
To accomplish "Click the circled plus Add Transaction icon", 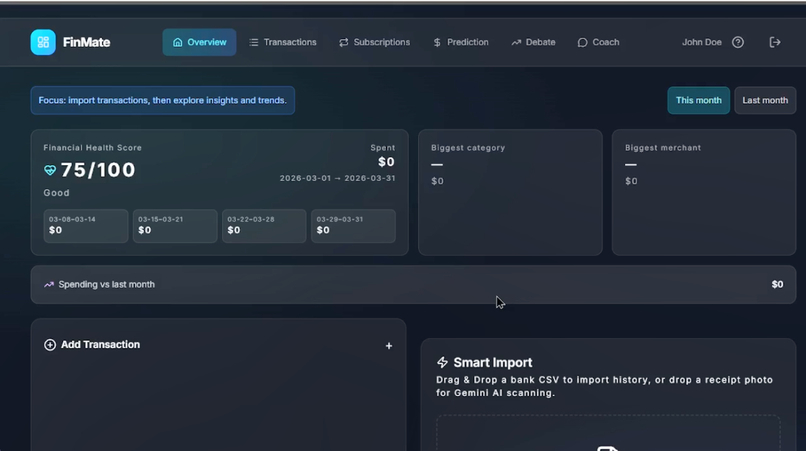I will tap(50, 345).
